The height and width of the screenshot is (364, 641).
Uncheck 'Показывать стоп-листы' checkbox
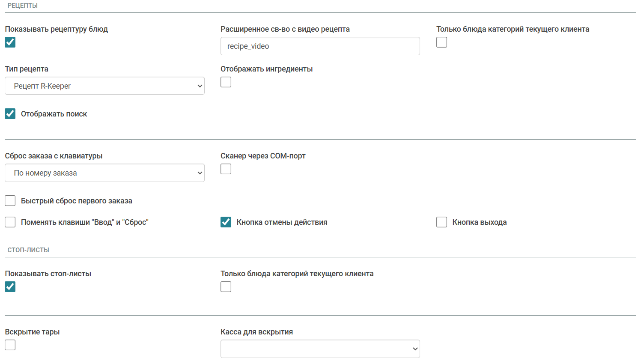10,287
